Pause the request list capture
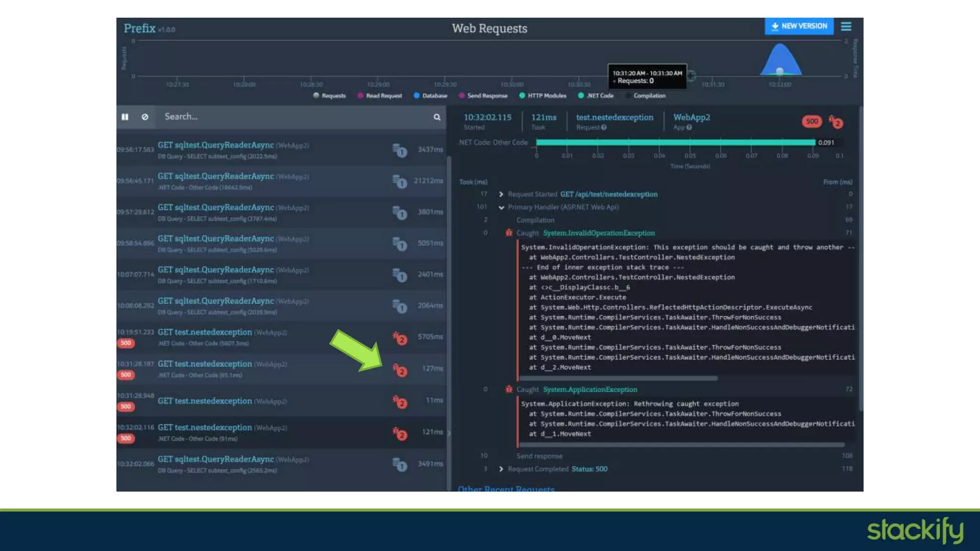980x551 pixels. click(125, 117)
